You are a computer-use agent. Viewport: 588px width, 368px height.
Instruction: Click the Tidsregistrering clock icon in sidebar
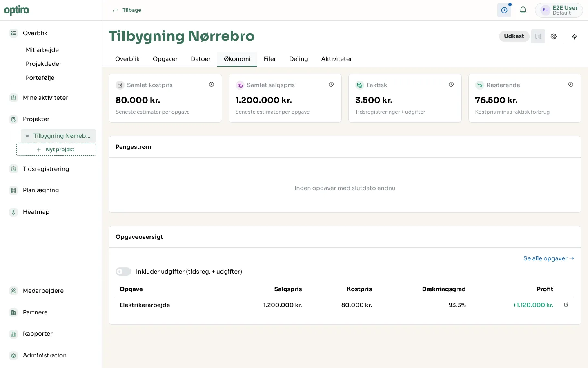coord(13,169)
